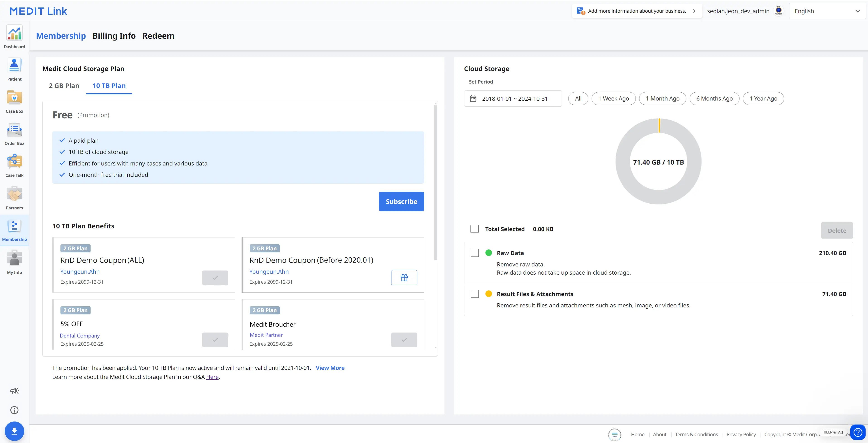This screenshot has height=443, width=868.
Task: Click the DNV certification badge icon
Action: [x=615, y=434]
